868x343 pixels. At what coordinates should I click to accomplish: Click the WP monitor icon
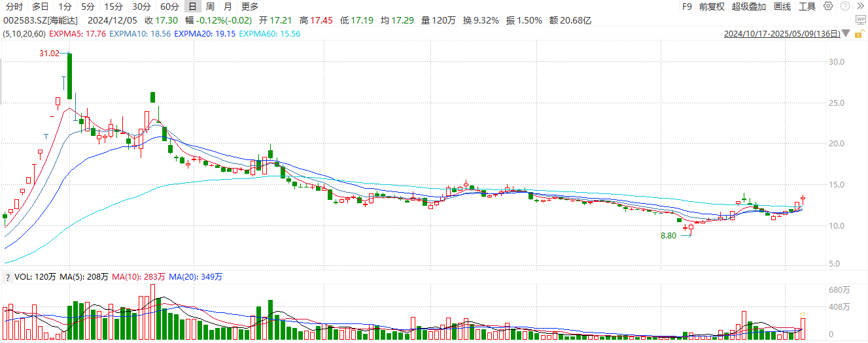(861, 20)
